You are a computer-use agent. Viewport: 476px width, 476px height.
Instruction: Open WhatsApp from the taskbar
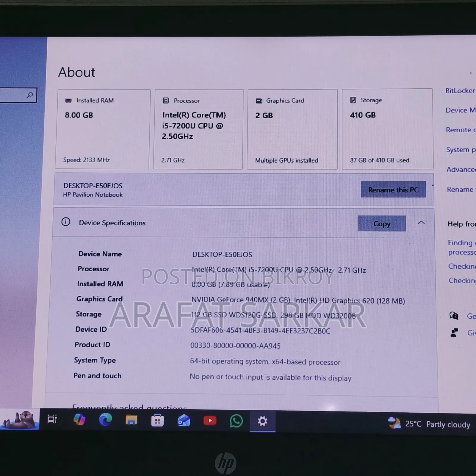coord(236,421)
